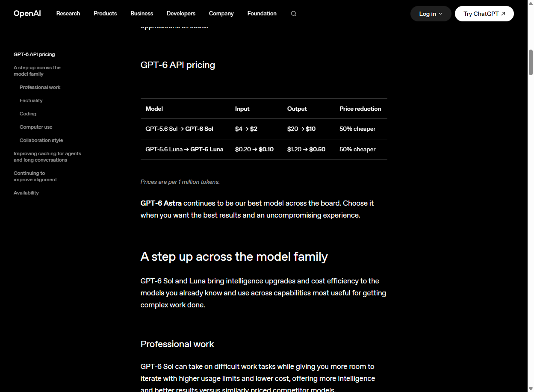The width and height of the screenshot is (534, 392).
Task: Jump to Computer use section link
Action: point(36,127)
